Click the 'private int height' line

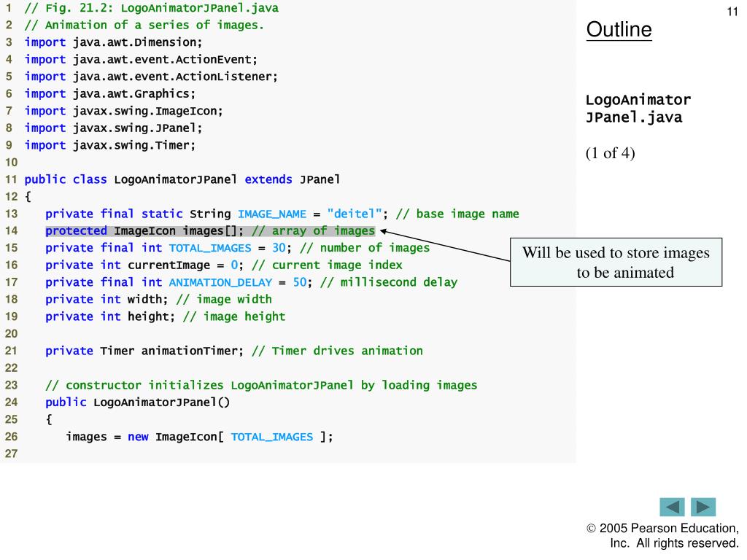point(166,316)
